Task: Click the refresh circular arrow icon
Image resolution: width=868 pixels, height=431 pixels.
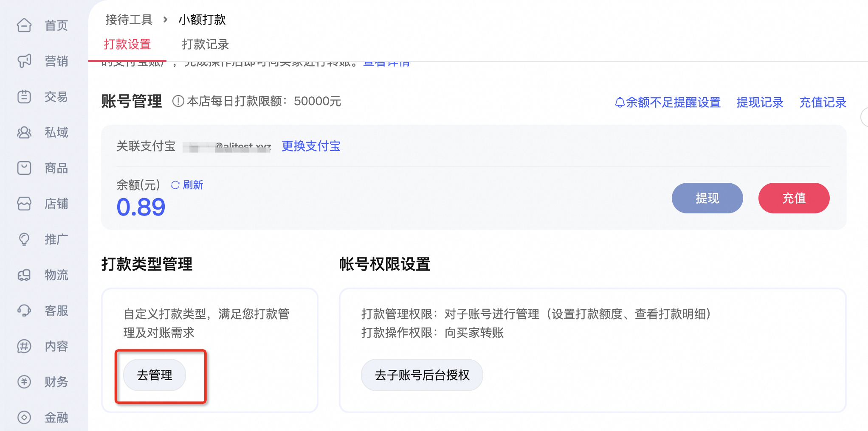Action: (x=175, y=185)
